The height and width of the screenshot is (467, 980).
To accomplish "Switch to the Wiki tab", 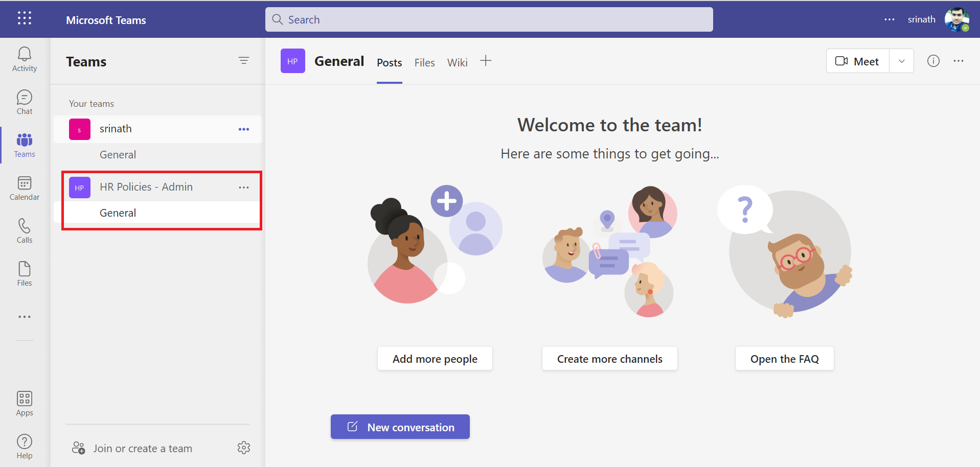I will [457, 62].
